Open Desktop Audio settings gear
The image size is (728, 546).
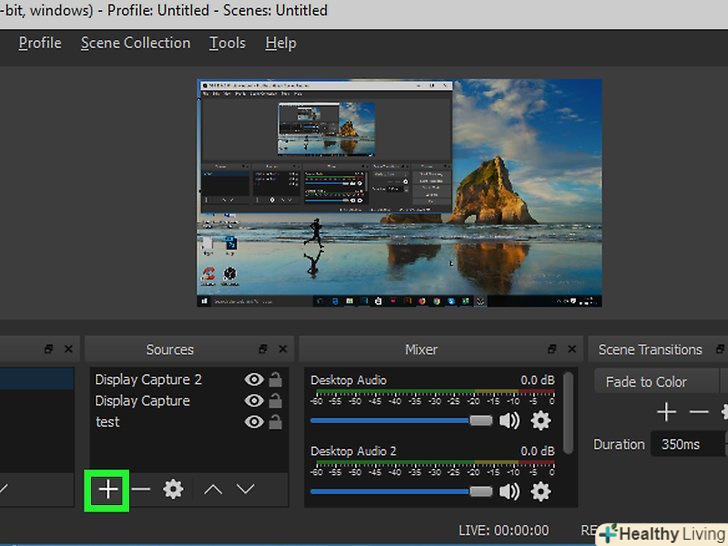point(541,420)
